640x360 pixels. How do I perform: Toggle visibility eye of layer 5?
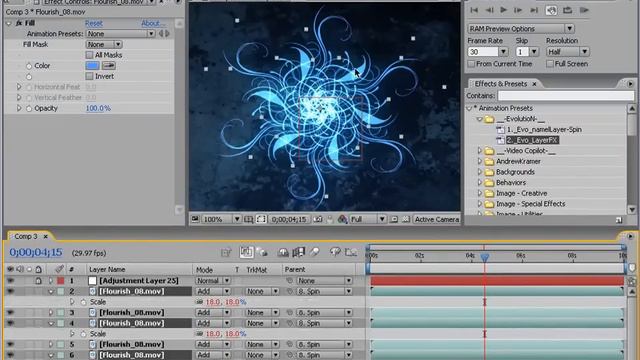(11, 344)
